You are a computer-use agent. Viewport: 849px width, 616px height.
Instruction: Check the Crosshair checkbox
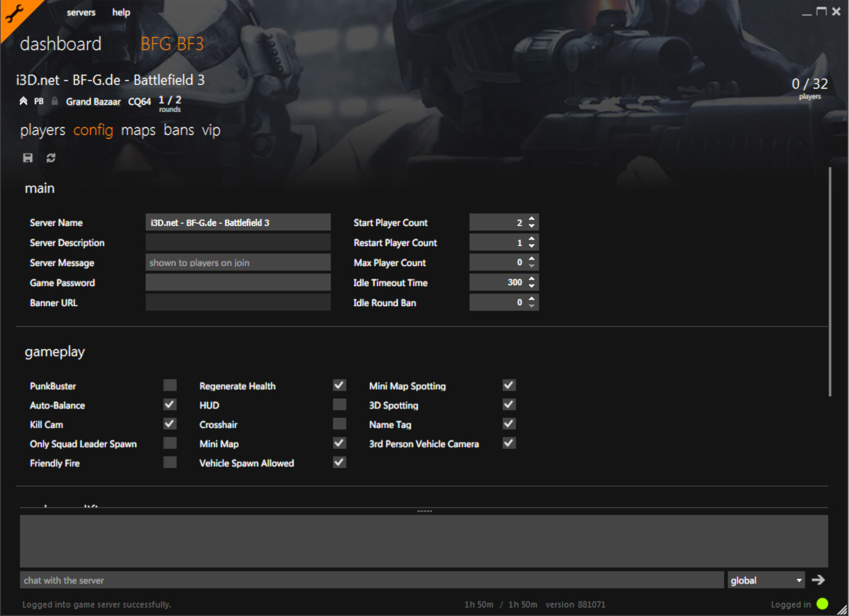coord(339,424)
